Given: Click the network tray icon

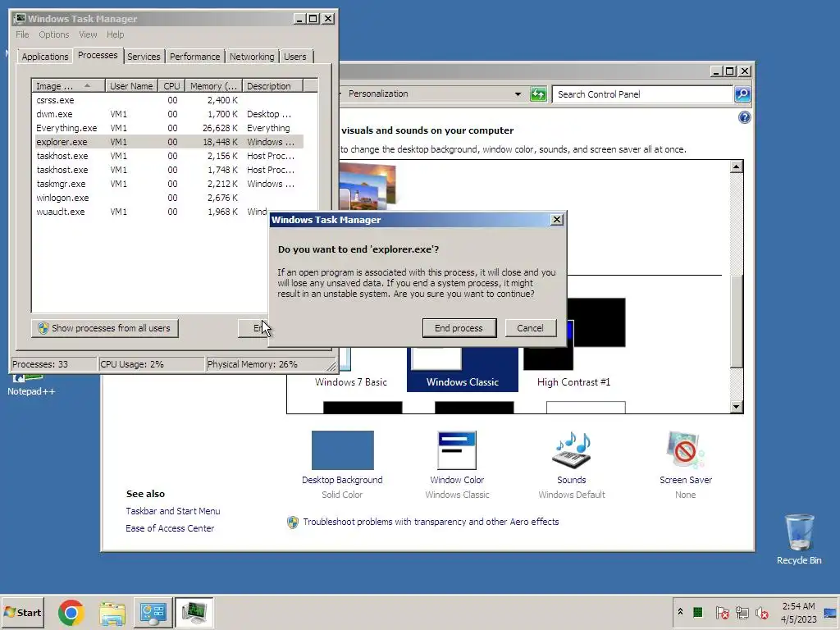Looking at the screenshot, I should click(x=742, y=612).
